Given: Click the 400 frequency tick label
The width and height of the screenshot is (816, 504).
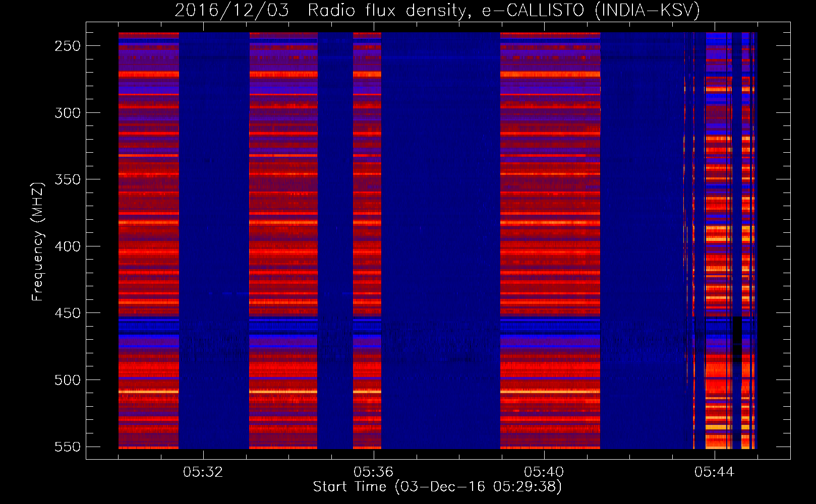Looking at the screenshot, I should (68, 246).
